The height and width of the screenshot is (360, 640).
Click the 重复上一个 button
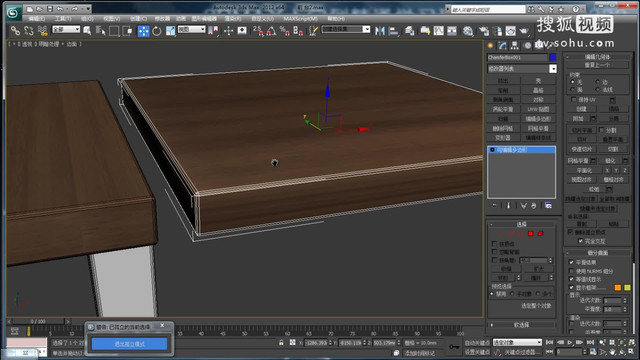point(597,65)
